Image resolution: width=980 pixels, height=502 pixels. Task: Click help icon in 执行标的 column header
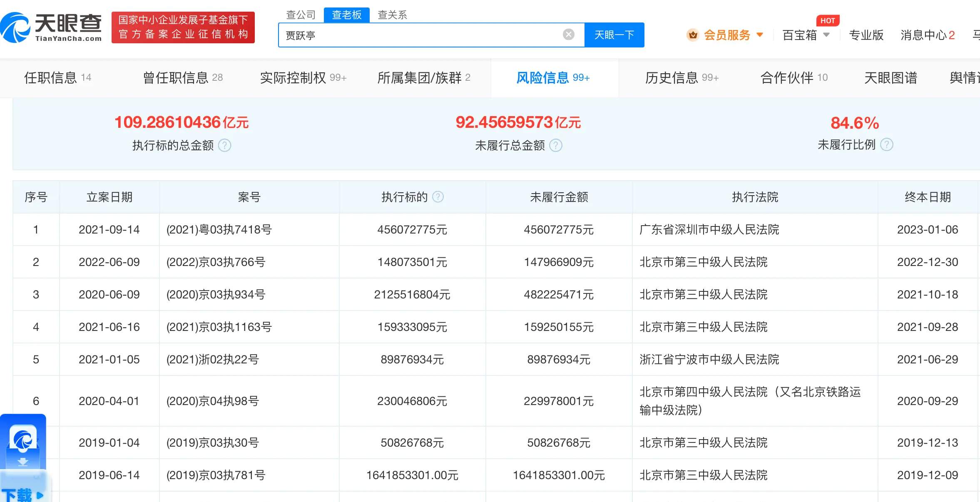coord(438,197)
